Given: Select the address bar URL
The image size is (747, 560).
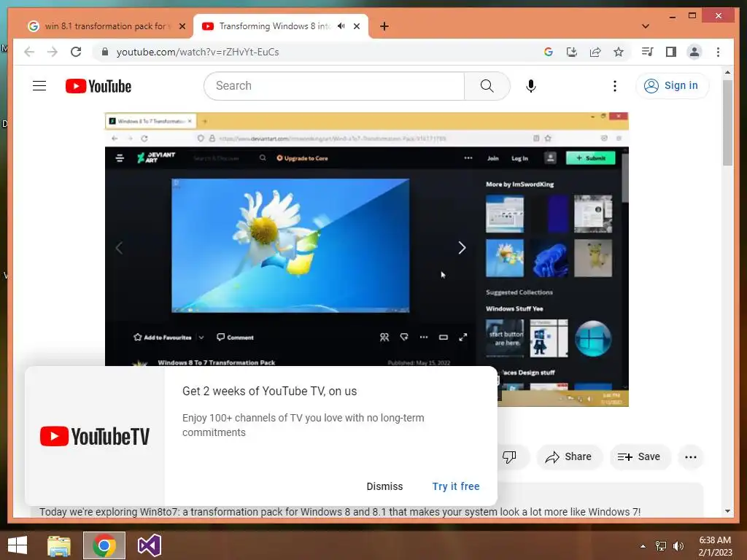Looking at the screenshot, I should click(198, 52).
